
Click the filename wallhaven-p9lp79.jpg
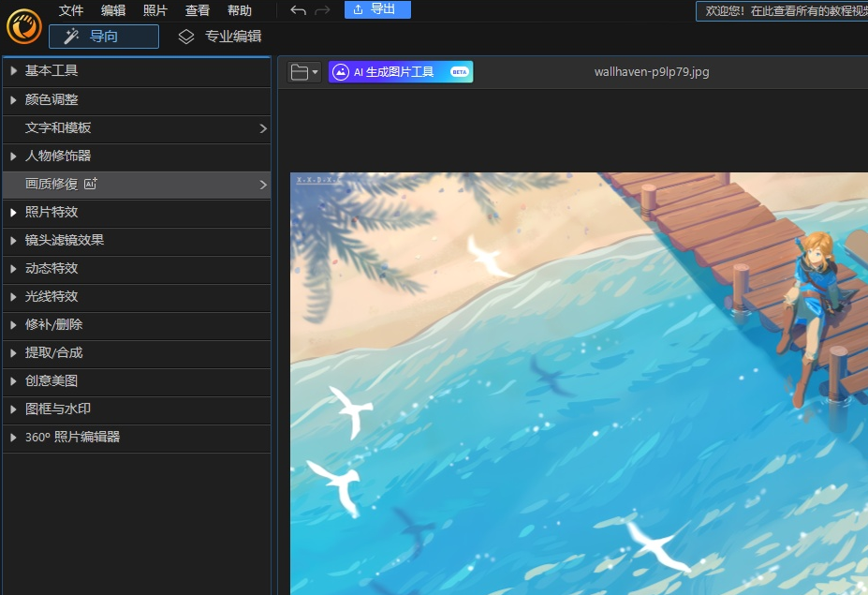click(652, 72)
